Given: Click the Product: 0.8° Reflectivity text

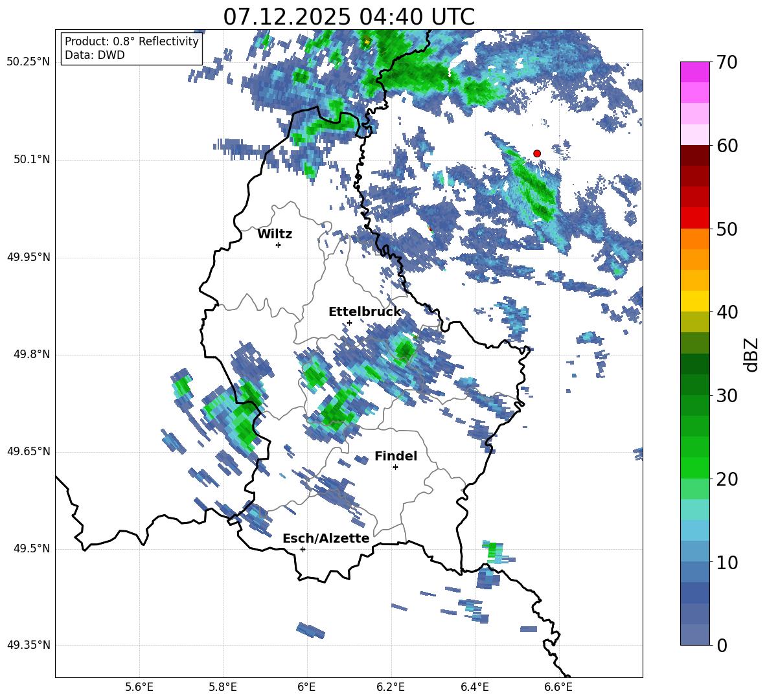Looking at the screenshot, I should [x=132, y=41].
